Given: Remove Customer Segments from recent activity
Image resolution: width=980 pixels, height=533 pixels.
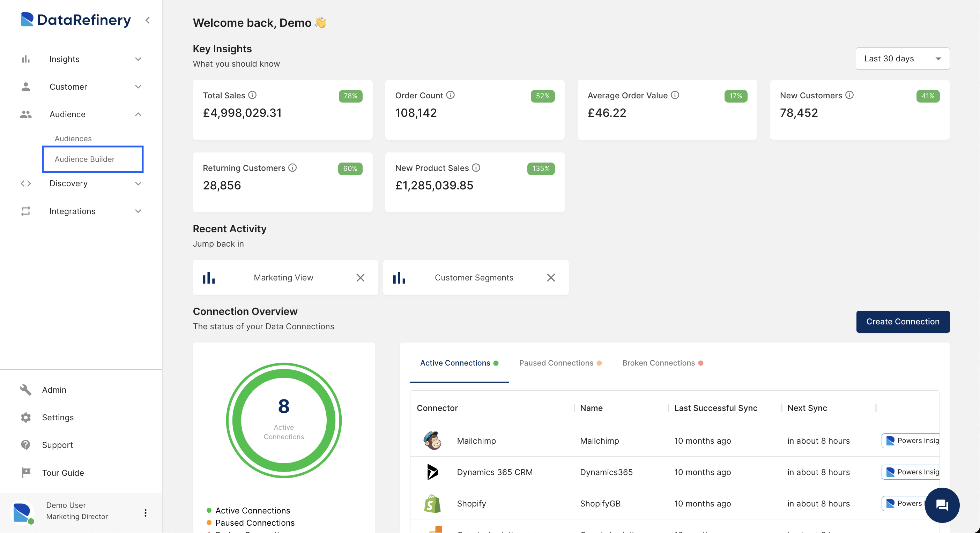Looking at the screenshot, I should coord(550,278).
